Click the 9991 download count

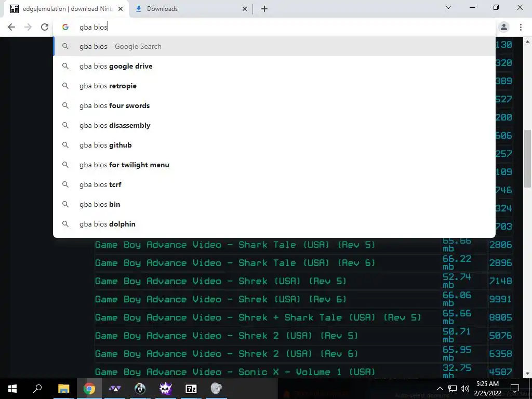pyautogui.click(x=500, y=299)
